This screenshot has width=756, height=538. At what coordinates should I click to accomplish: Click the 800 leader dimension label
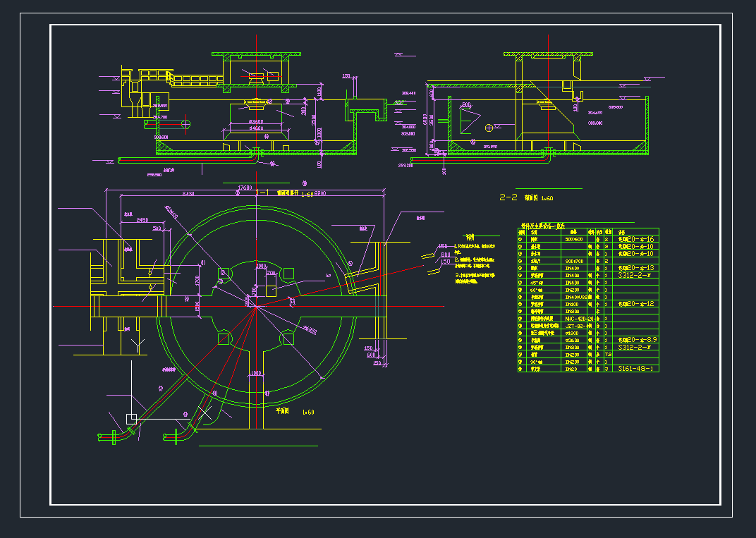point(445,254)
